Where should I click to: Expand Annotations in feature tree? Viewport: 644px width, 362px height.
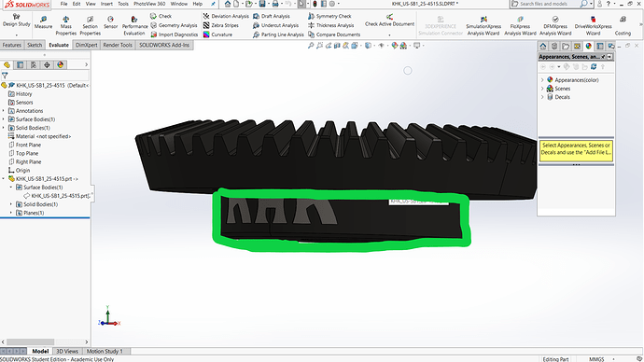pyautogui.click(x=4, y=111)
